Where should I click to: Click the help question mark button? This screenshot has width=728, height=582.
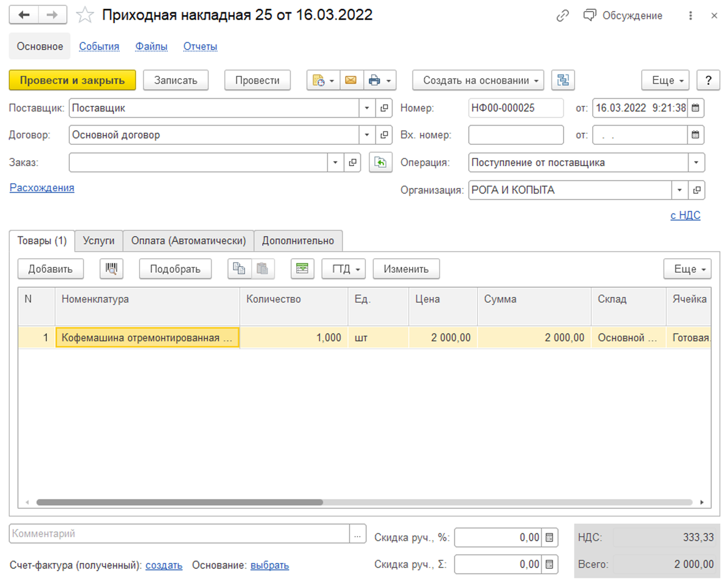708,80
